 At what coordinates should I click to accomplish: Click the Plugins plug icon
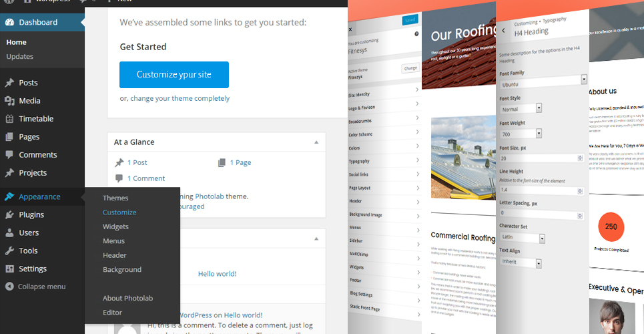click(9, 214)
